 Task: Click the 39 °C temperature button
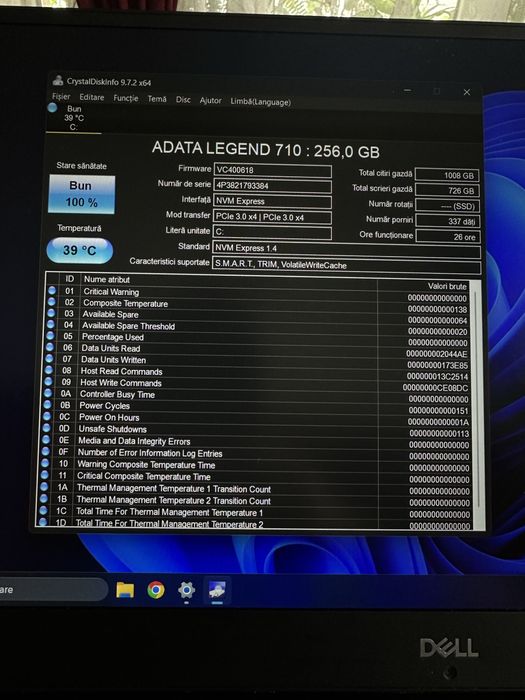(x=79, y=250)
